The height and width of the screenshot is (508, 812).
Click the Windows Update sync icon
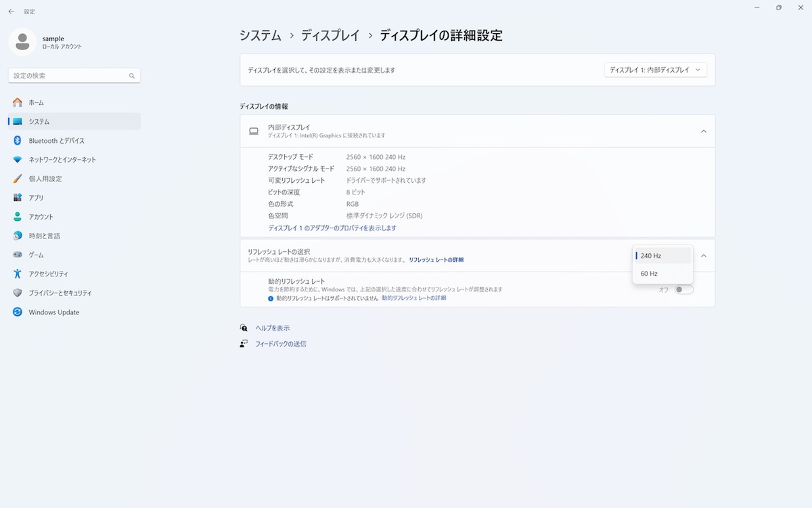(x=18, y=312)
